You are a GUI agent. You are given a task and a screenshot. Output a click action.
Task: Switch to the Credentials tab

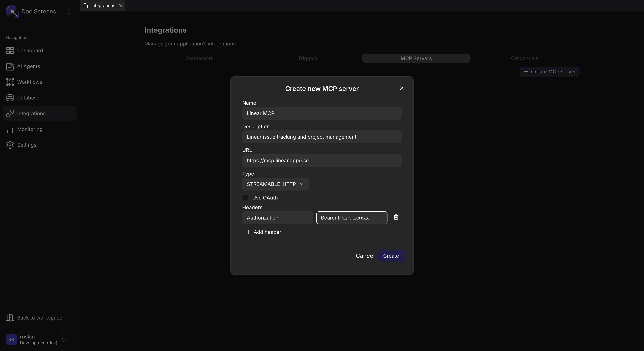coord(524,58)
